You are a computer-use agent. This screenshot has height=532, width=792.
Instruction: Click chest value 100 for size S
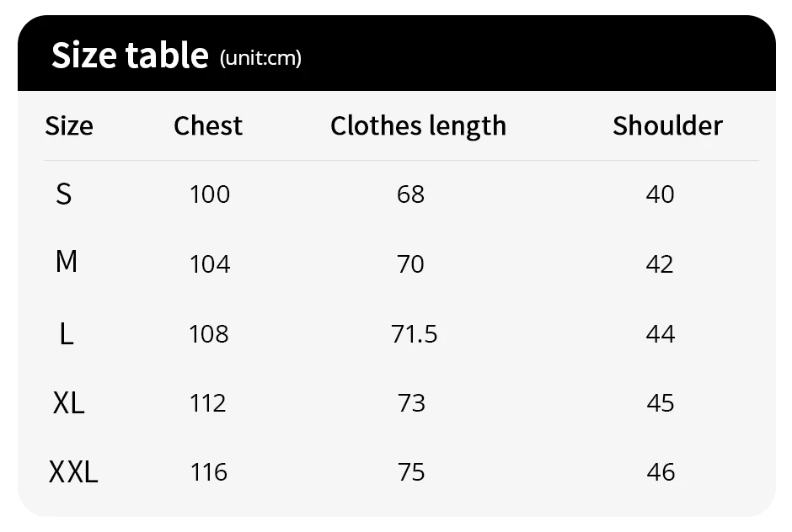[x=210, y=194]
